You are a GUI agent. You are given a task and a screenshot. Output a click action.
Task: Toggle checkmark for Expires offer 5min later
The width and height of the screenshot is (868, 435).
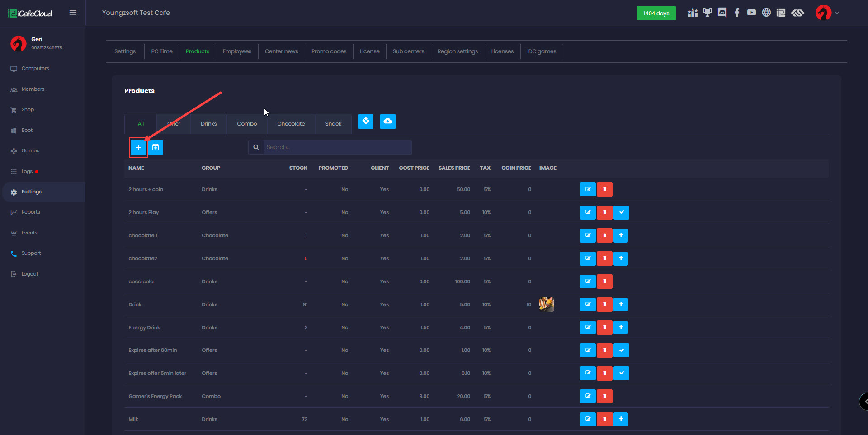click(621, 373)
